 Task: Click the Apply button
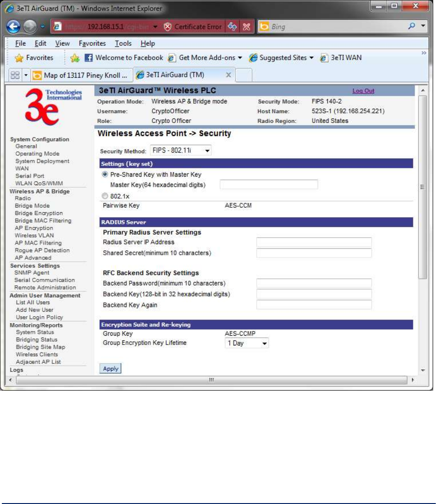click(110, 369)
